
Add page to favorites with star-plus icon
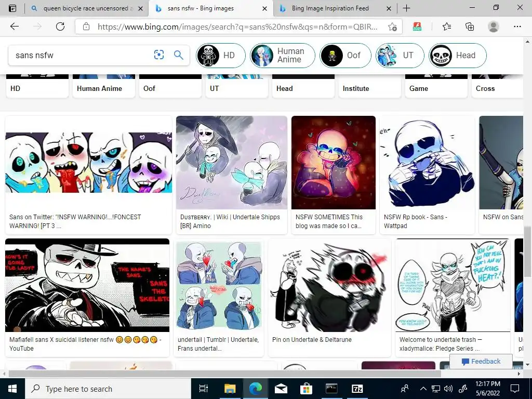(392, 27)
